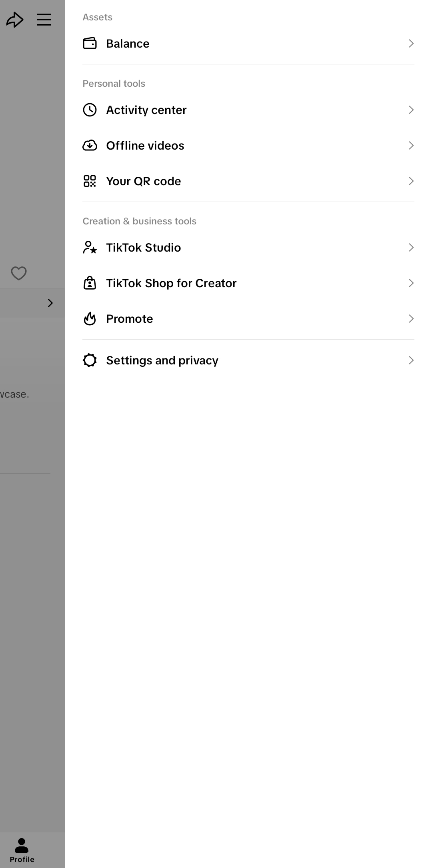Tap the heart icon on profile
The width and height of the screenshot is (432, 868).
[19, 273]
